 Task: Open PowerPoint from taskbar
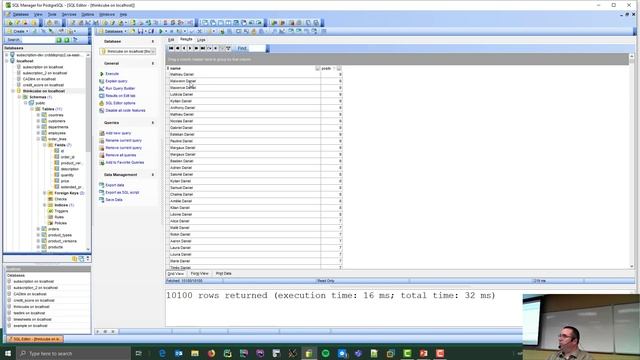click(x=423, y=353)
